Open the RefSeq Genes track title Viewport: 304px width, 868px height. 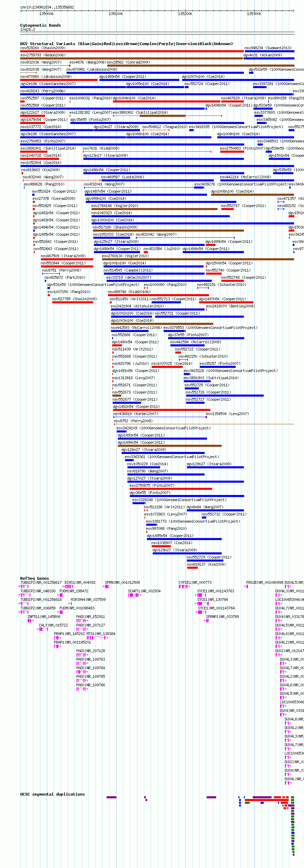point(34,578)
